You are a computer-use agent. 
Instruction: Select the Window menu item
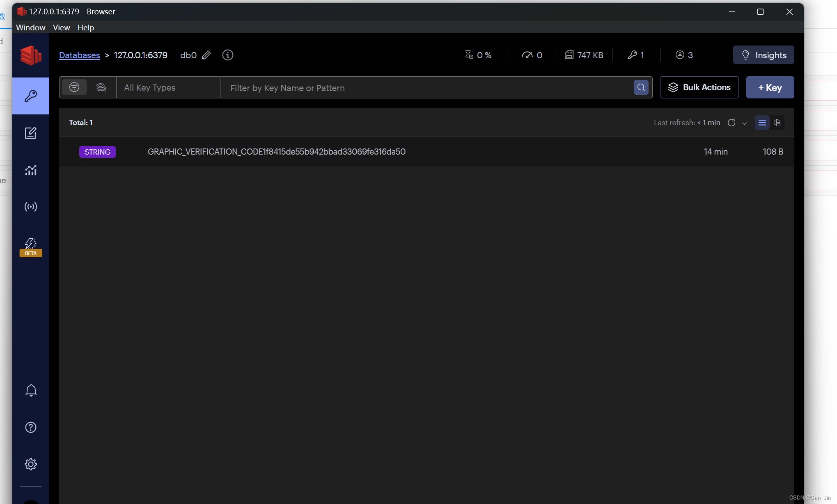pos(30,27)
